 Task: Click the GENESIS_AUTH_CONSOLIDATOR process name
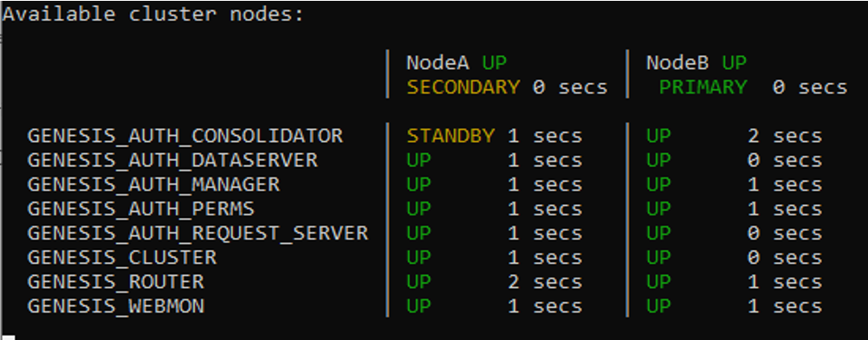coord(185,136)
